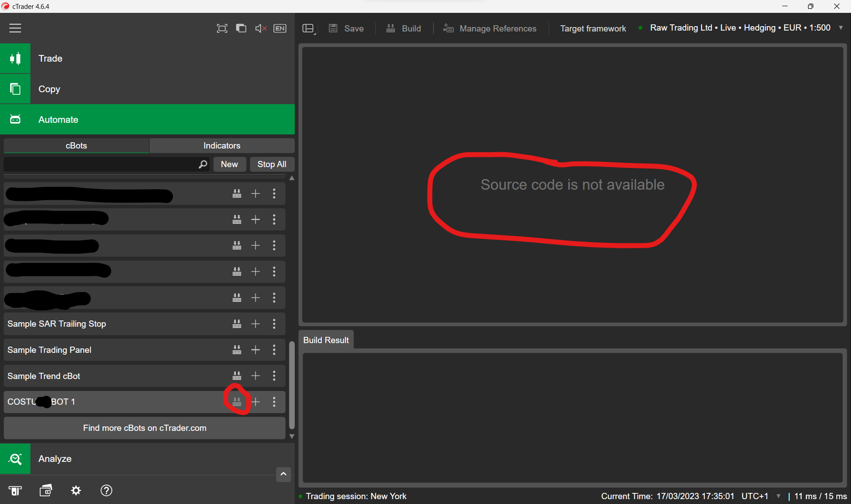Click the cBot list scroll up arrow
This screenshot has width=851, height=504.
click(292, 178)
